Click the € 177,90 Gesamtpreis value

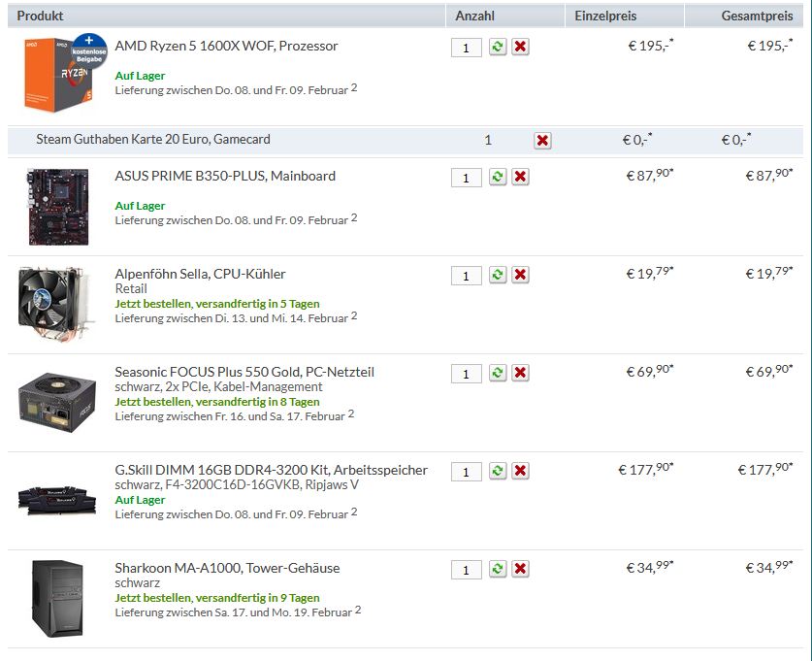pyautogui.click(x=765, y=469)
